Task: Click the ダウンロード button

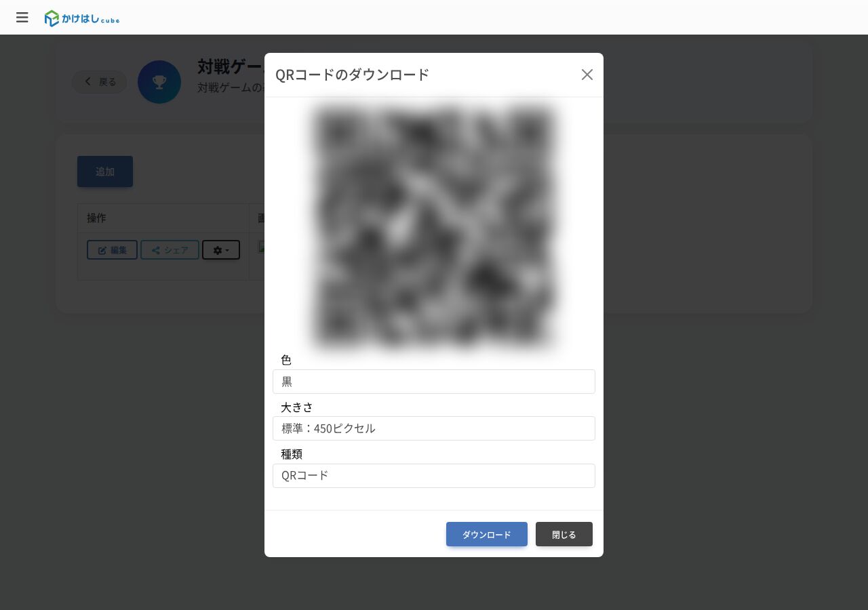Action: (487, 534)
